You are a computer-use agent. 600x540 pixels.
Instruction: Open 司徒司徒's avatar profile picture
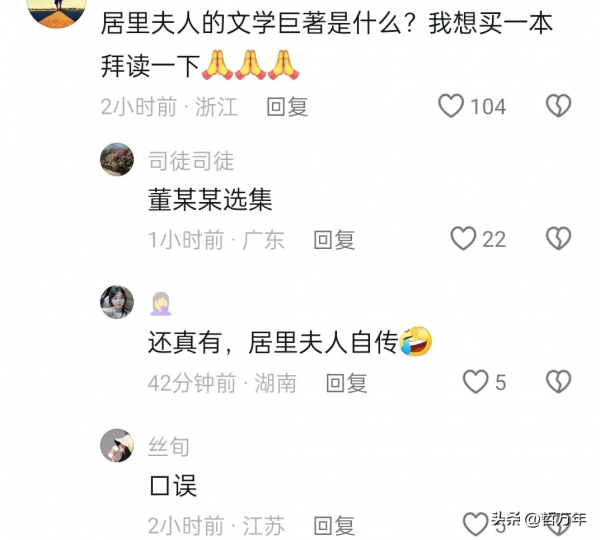click(117, 159)
